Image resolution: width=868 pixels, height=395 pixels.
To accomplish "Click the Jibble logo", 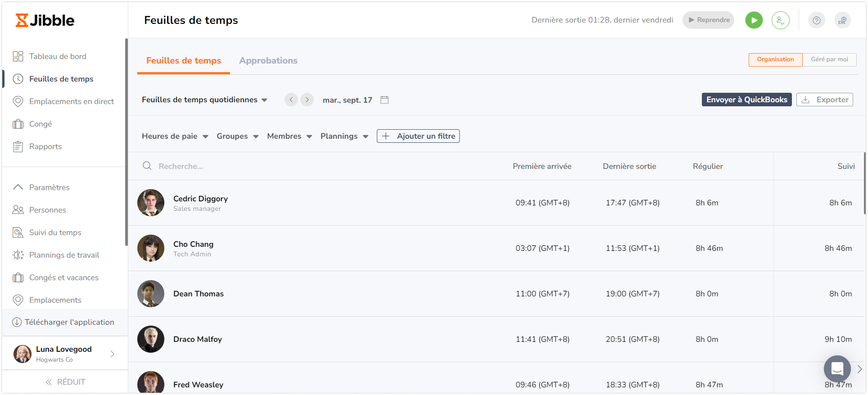I will pos(45,20).
